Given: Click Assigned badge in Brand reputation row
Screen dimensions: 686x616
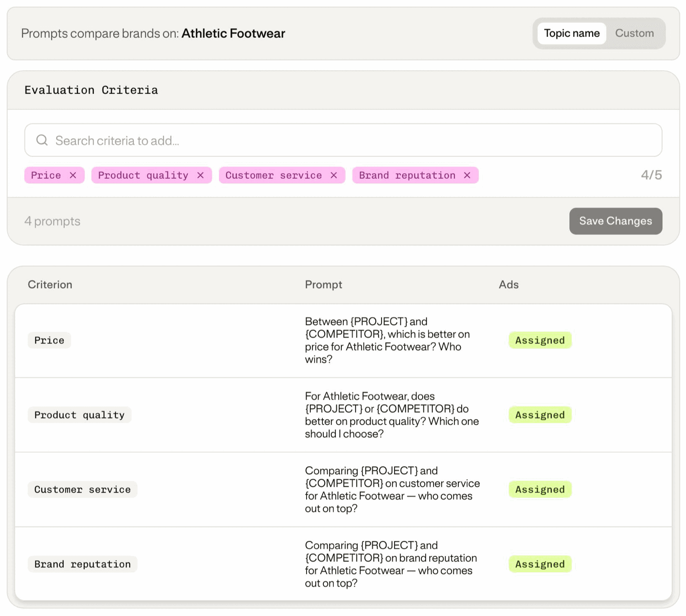Looking at the screenshot, I should click(540, 564).
